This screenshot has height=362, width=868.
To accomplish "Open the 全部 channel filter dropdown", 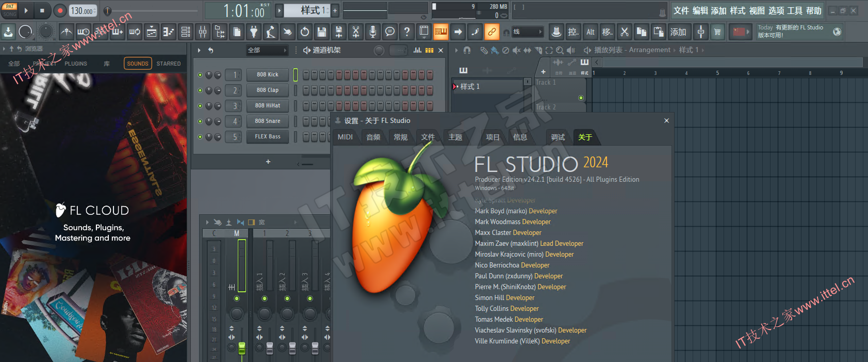I will point(267,50).
